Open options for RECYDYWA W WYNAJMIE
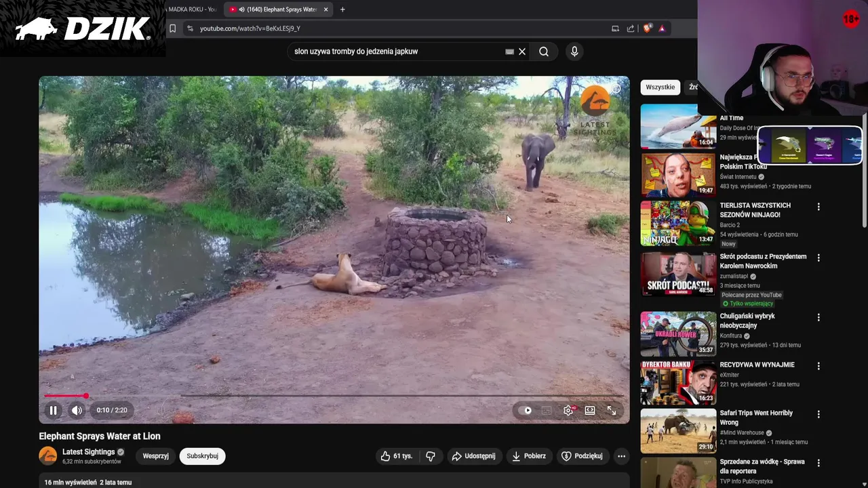868x488 pixels. [x=818, y=366]
